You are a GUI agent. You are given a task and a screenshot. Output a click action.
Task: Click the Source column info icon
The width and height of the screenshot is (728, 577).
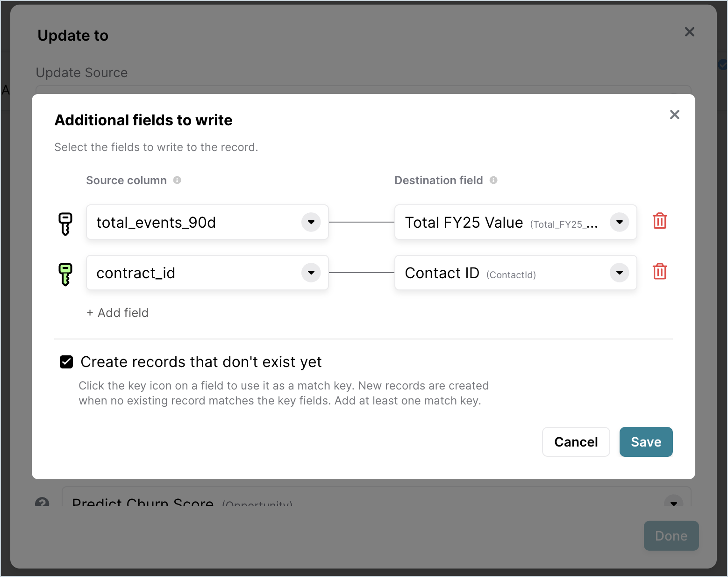tap(177, 180)
